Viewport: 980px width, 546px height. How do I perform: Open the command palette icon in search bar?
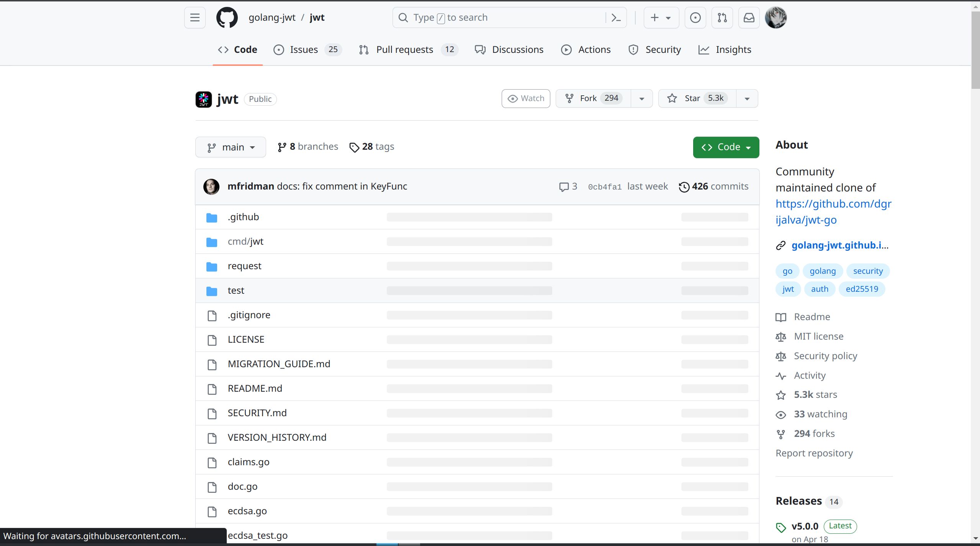click(x=616, y=18)
